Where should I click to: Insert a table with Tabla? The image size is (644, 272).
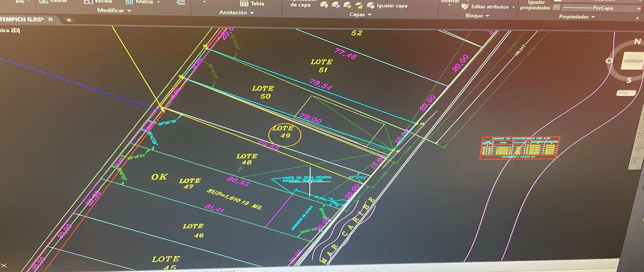[x=252, y=3]
